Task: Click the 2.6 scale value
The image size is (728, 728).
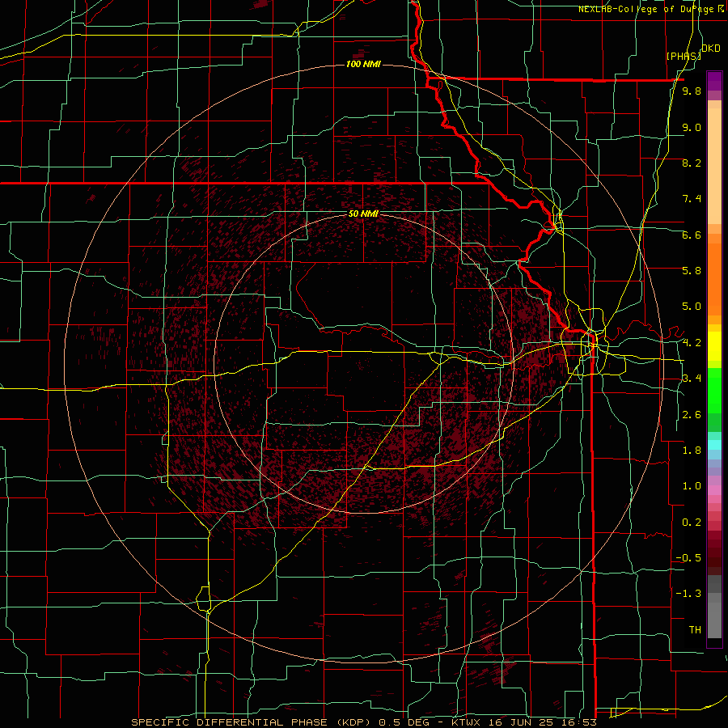Action: (692, 415)
